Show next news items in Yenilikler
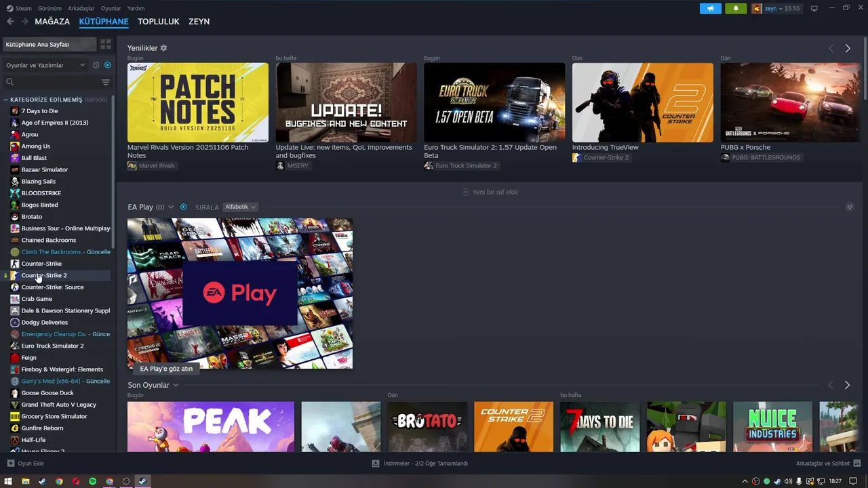The height and width of the screenshot is (488, 868). 847,48
